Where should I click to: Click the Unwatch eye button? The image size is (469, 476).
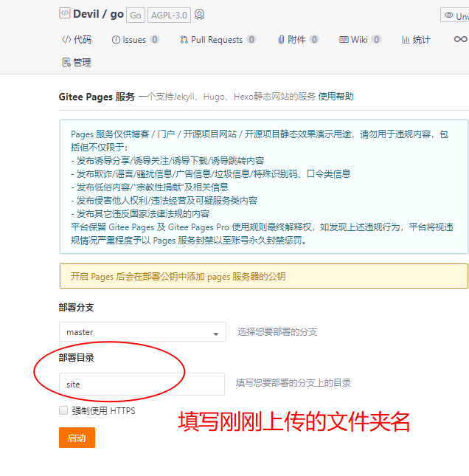[x=455, y=15]
